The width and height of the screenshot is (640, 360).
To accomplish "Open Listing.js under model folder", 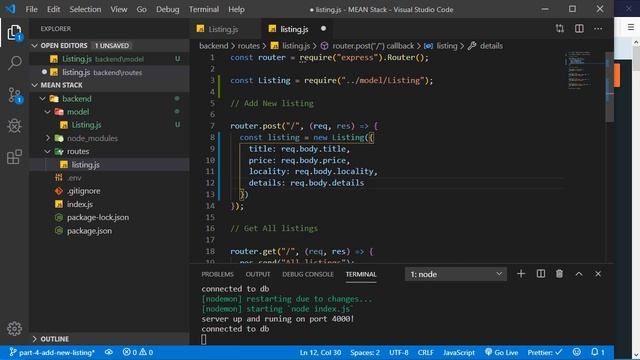I will tap(86, 125).
